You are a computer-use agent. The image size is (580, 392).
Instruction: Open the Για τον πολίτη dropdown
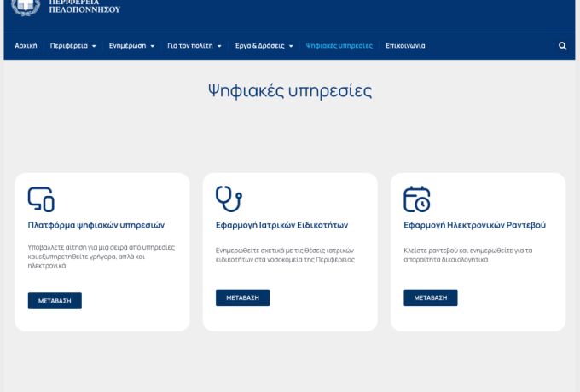pos(194,46)
